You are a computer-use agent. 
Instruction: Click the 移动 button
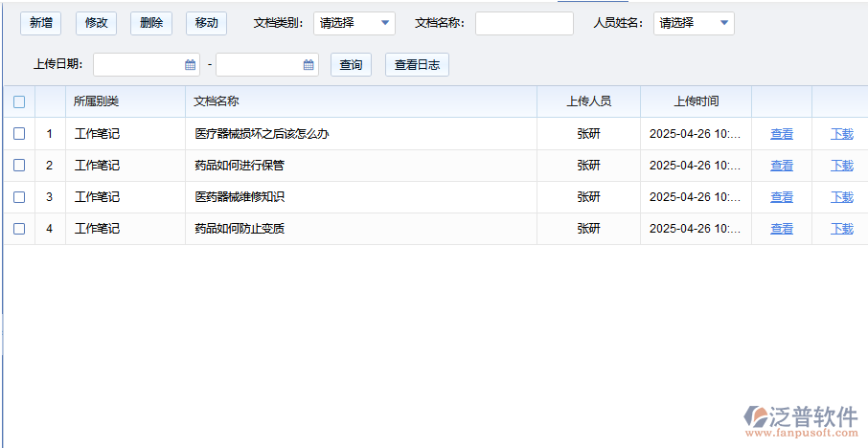click(206, 23)
